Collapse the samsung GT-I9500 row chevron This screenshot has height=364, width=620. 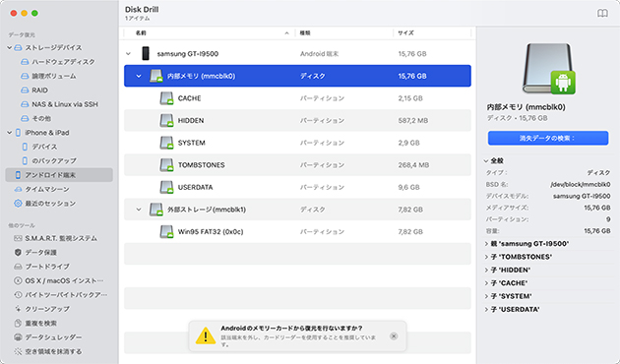coord(128,54)
